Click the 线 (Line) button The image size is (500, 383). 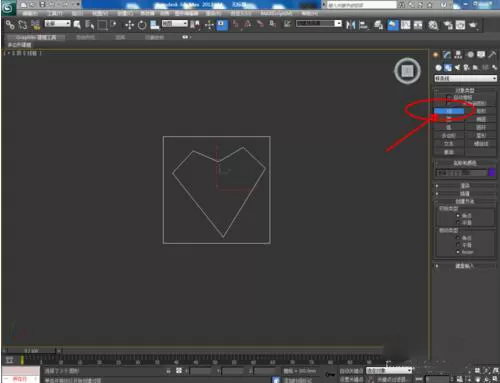(449, 111)
